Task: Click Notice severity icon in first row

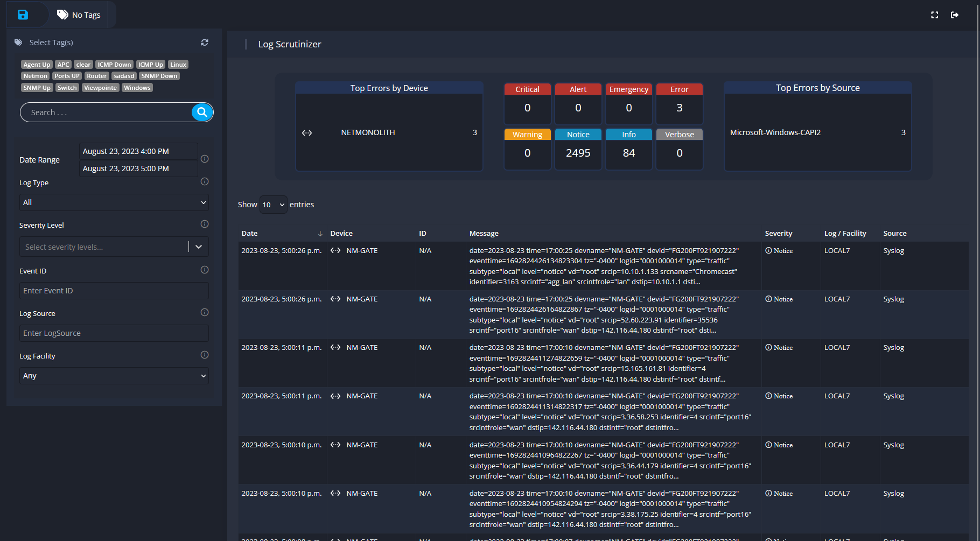Action: pos(768,250)
